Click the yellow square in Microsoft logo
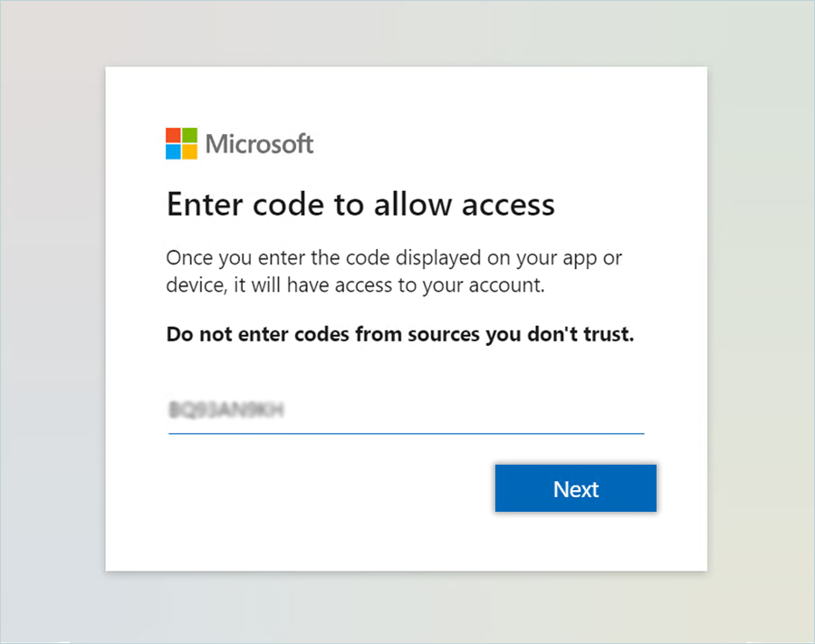The height and width of the screenshot is (644, 815). (x=189, y=151)
